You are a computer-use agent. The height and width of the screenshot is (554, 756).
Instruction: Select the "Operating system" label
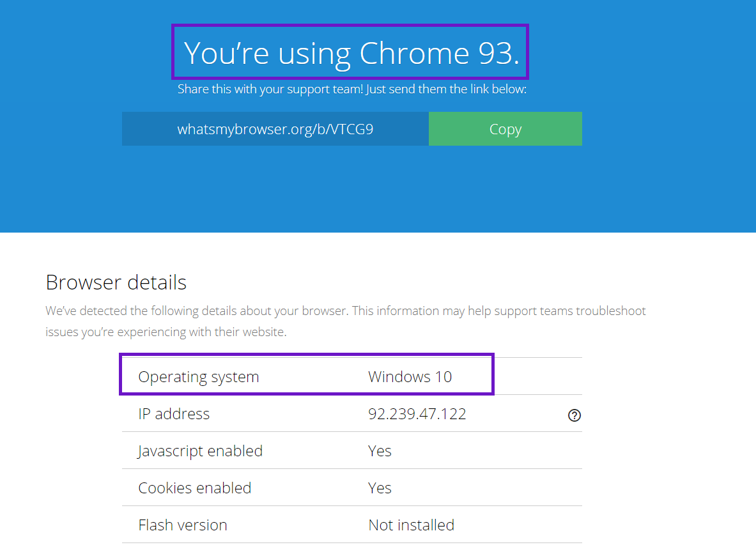199,377
